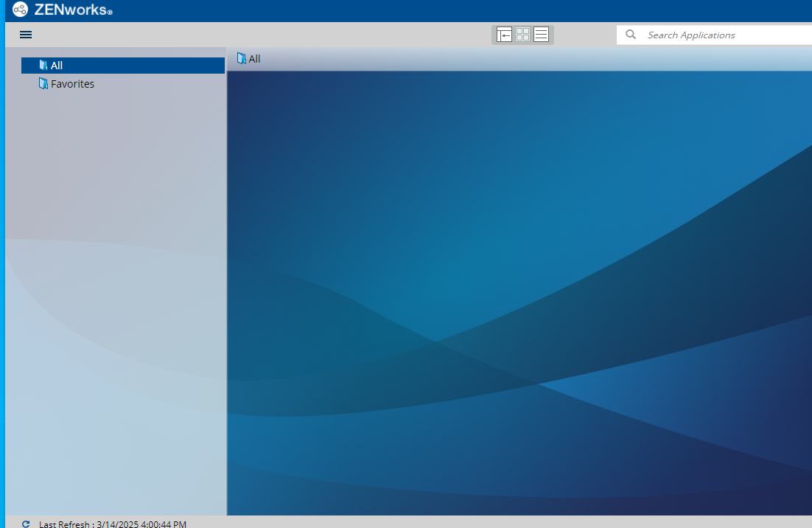The width and height of the screenshot is (812, 528).
Task: Click the empty application content area
Action: coord(516,295)
